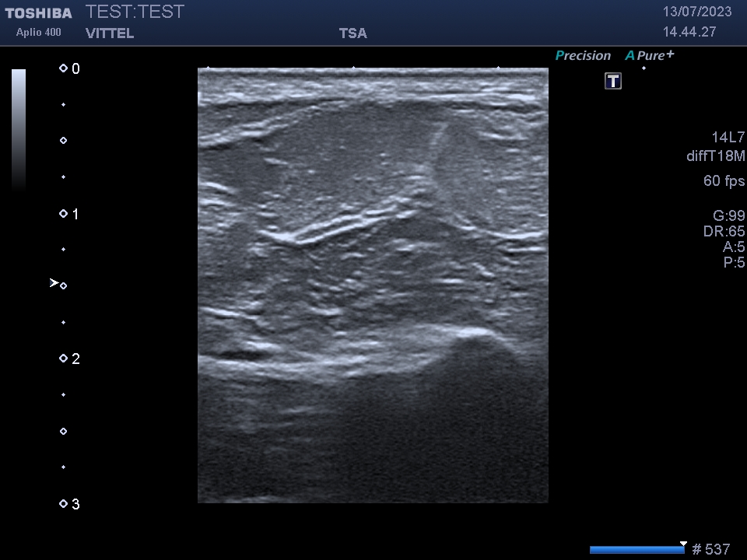Screen dimensions: 747x560
Task: Click the focus position arrow marker
Action: (x=54, y=283)
